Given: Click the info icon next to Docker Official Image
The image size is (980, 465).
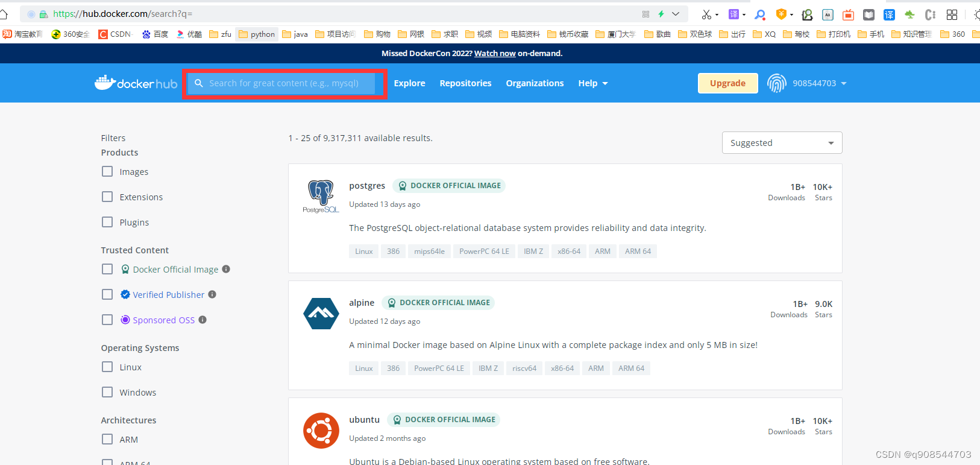Looking at the screenshot, I should tap(226, 269).
